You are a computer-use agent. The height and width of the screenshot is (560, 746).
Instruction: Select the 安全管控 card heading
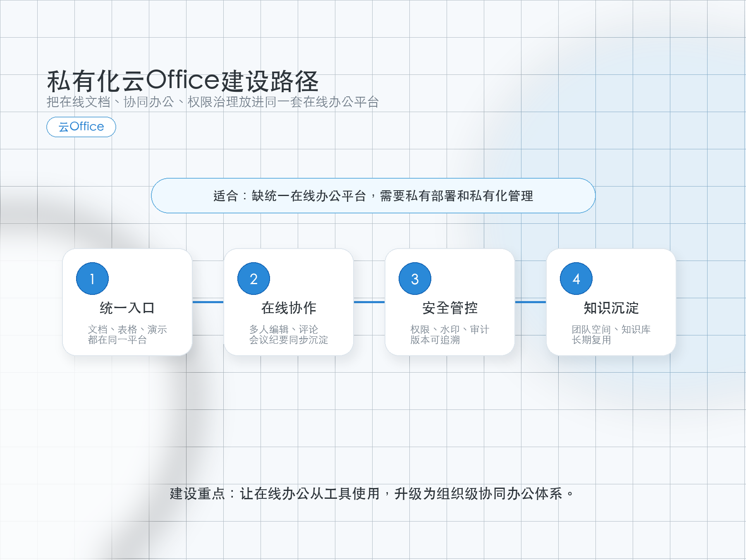450,308
